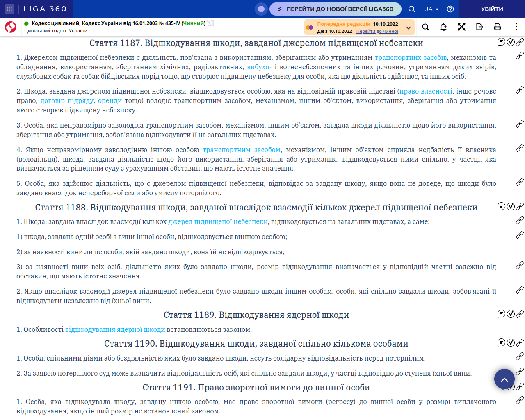Click the checkmark icon for Стаття 1189

tap(511, 314)
